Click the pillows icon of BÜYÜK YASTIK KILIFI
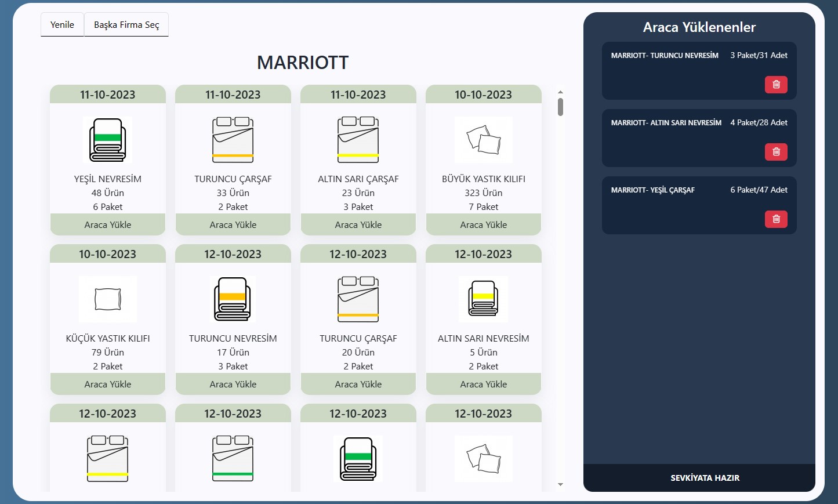The width and height of the screenshot is (838, 504). (484, 140)
